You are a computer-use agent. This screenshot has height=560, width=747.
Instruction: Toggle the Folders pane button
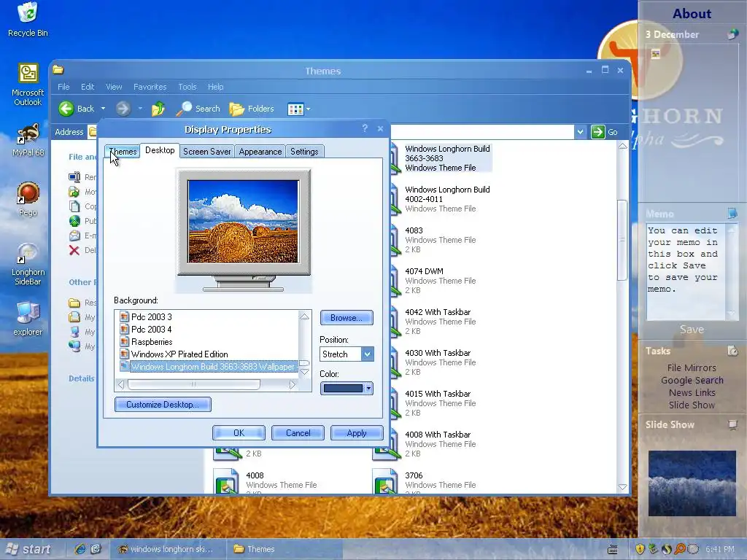pos(252,109)
